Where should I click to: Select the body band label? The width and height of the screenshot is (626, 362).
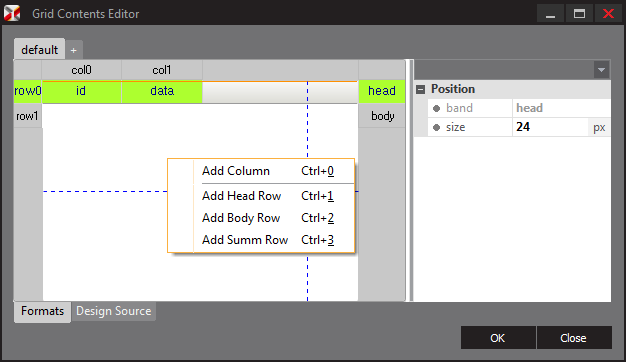point(382,116)
